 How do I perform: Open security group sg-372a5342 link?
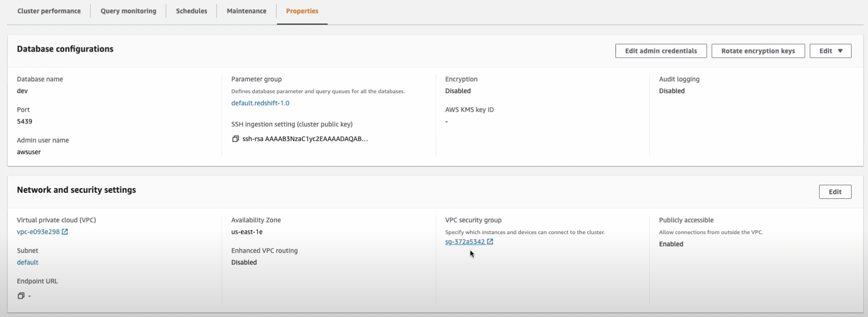[x=465, y=242]
